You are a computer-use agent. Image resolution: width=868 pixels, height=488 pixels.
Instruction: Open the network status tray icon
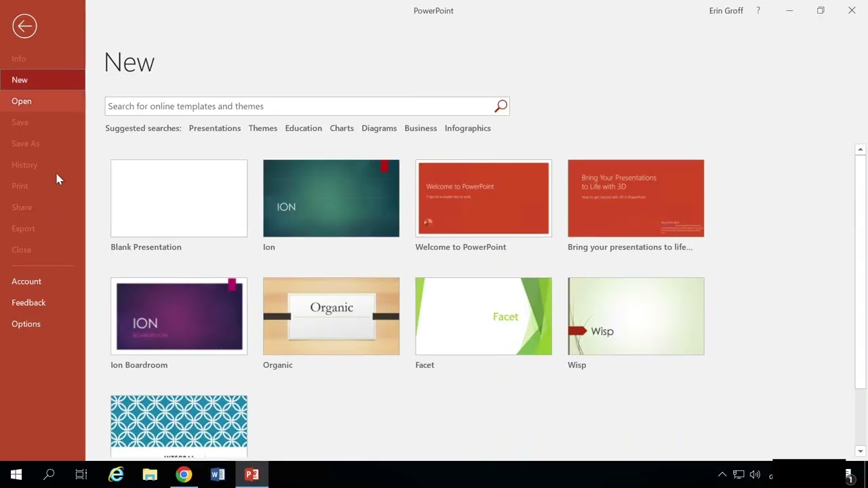(738, 475)
